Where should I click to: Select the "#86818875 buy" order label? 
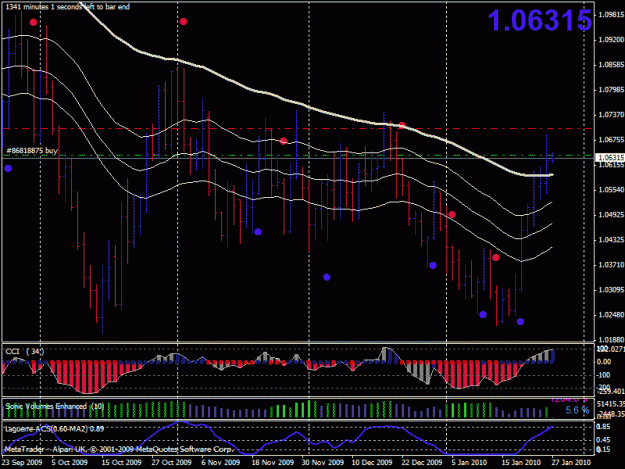tap(32, 151)
